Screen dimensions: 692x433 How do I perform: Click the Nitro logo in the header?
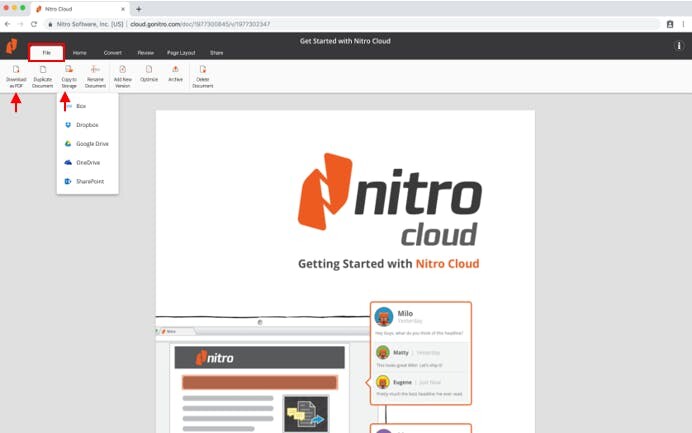point(12,46)
